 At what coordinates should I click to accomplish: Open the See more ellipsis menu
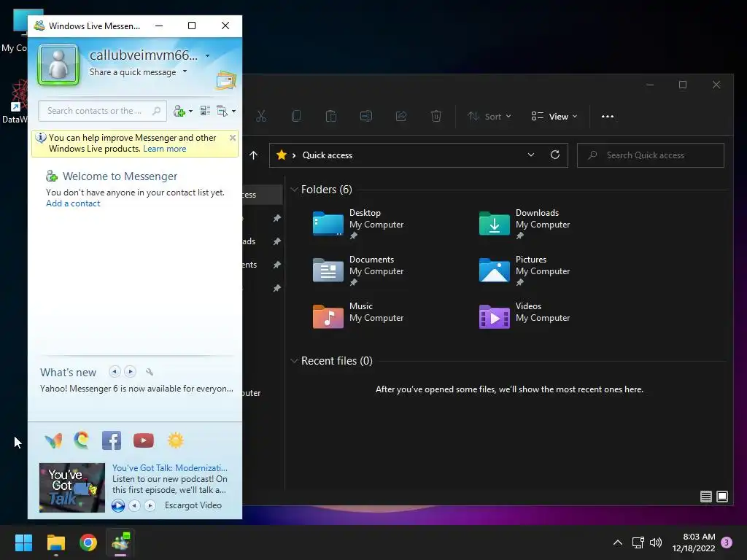tap(608, 116)
